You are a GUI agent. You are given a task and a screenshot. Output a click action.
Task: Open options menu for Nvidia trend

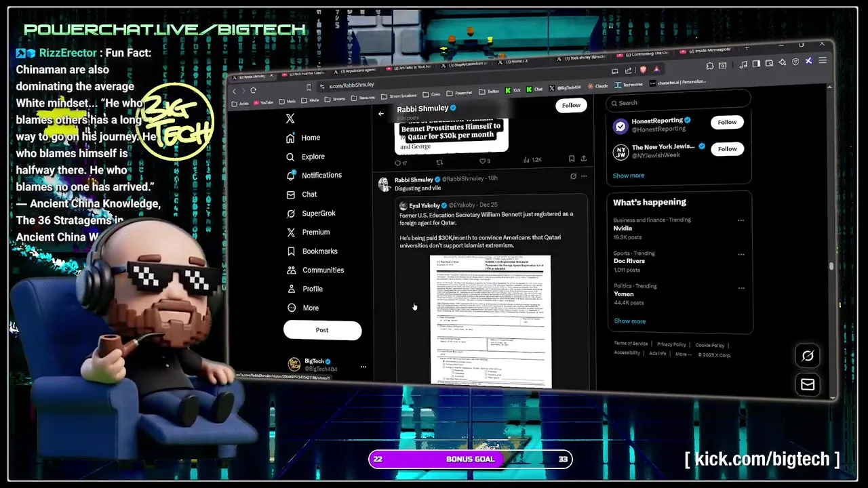point(741,220)
